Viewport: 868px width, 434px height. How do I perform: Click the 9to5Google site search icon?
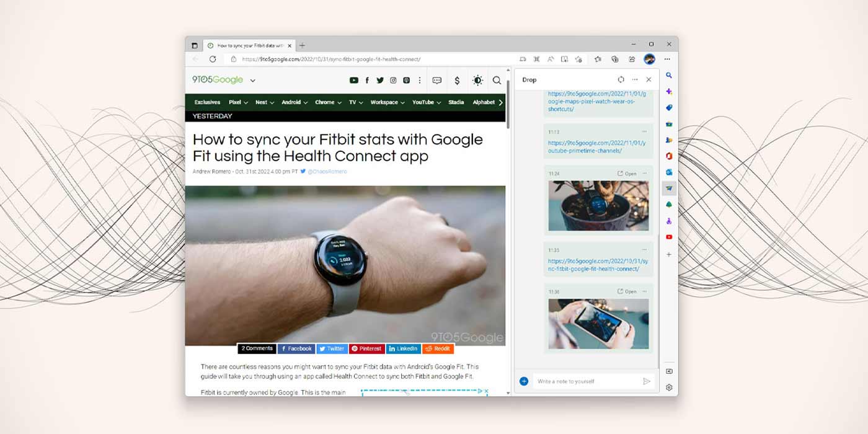[497, 81]
